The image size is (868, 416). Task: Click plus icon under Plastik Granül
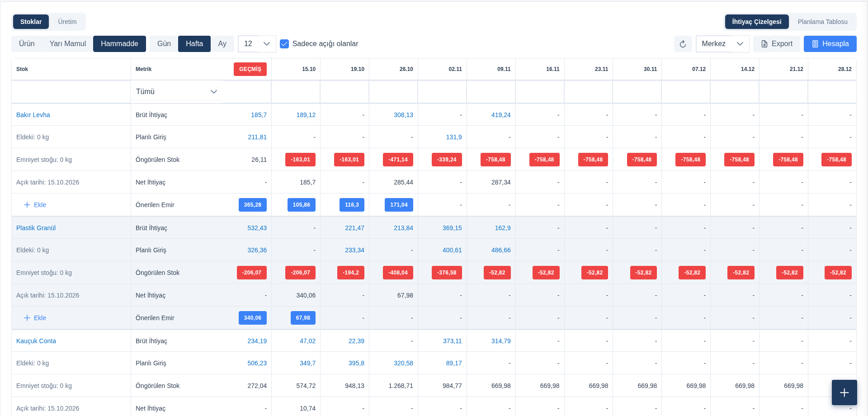coord(27,318)
